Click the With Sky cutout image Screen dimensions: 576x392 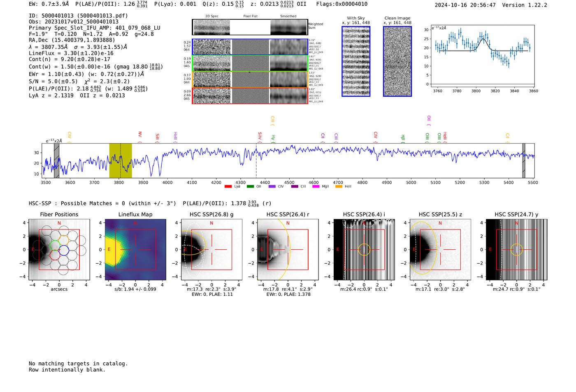point(356,61)
